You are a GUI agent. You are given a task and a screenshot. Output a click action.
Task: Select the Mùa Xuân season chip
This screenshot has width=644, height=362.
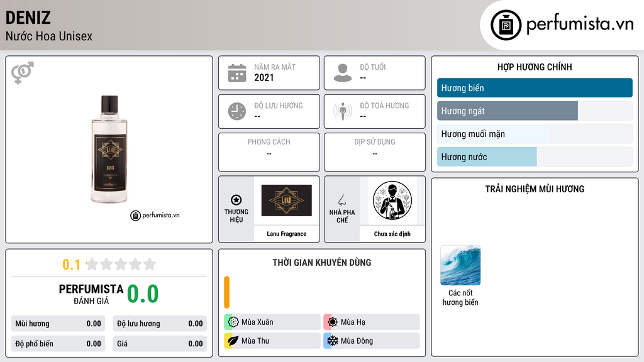click(272, 322)
